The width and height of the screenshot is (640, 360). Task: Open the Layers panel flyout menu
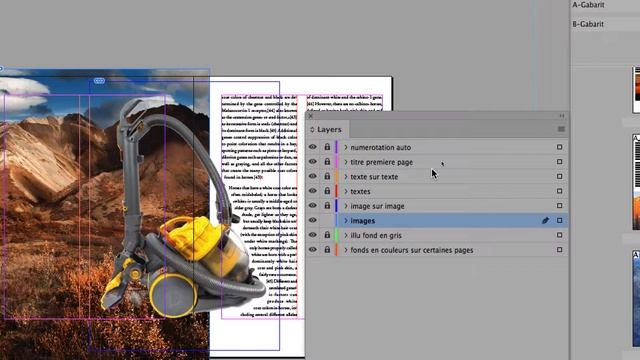pyautogui.click(x=561, y=129)
